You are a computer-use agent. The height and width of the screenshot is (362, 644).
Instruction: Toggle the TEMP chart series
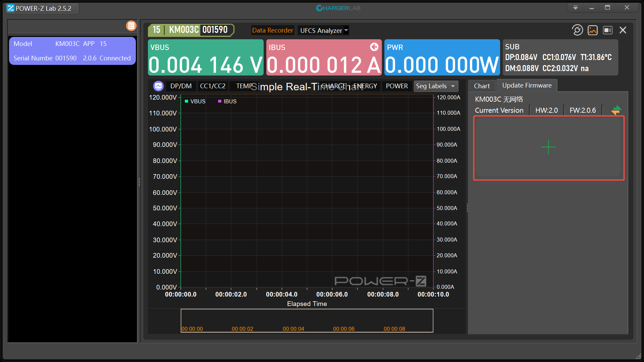point(244,86)
